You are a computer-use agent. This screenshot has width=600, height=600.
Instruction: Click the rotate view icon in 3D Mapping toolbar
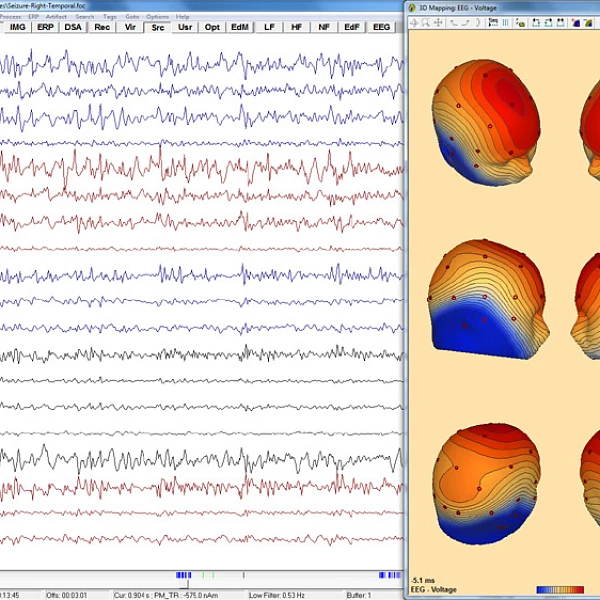(414, 23)
